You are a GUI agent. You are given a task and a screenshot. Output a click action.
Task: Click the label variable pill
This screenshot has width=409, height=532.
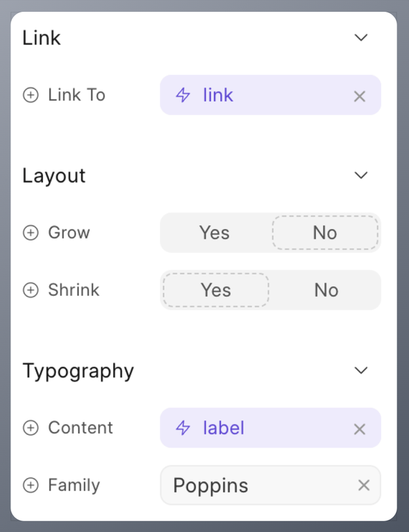click(x=270, y=428)
